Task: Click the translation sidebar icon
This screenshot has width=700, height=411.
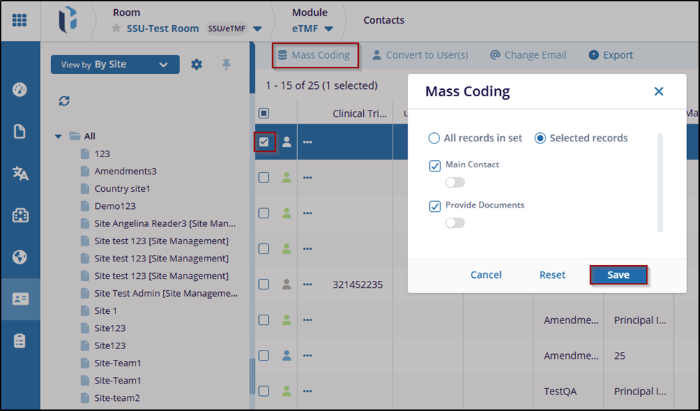Action: 20,174
